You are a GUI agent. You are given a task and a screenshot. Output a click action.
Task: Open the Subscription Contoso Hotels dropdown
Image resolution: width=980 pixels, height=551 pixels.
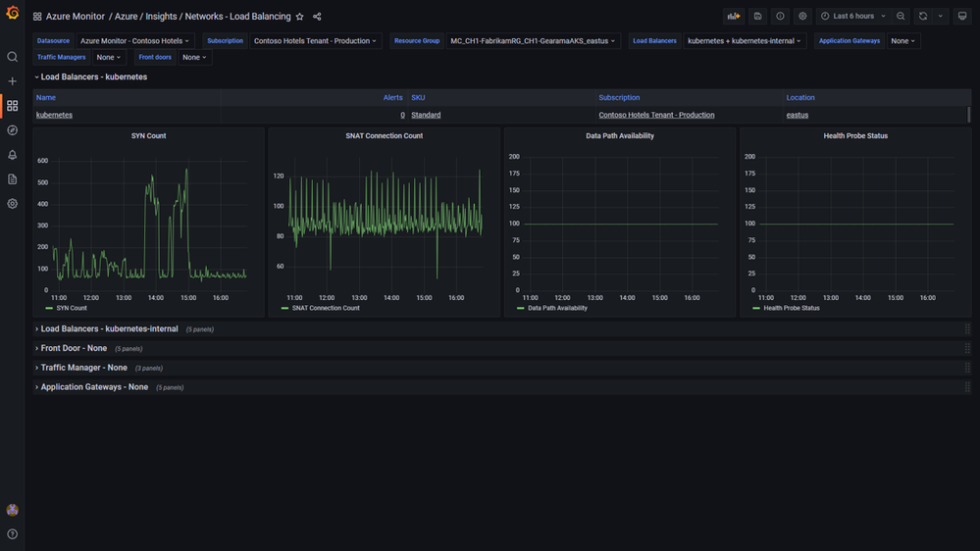[315, 40]
